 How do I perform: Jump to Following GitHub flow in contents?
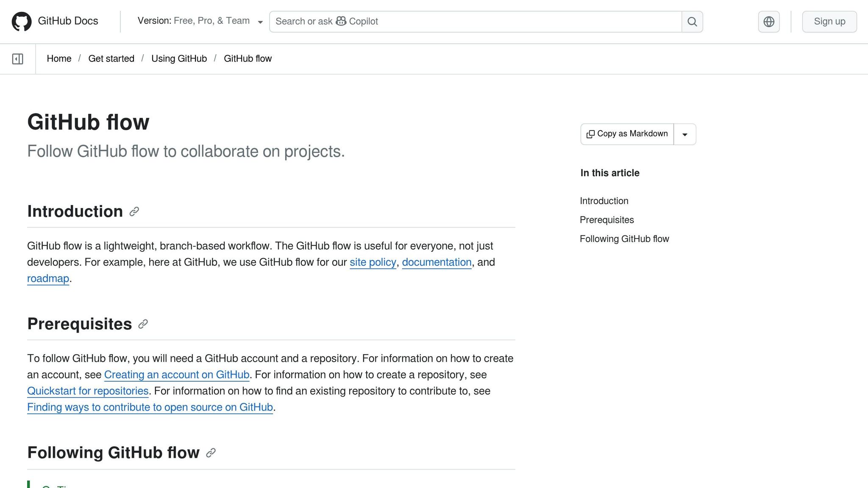[x=624, y=239]
